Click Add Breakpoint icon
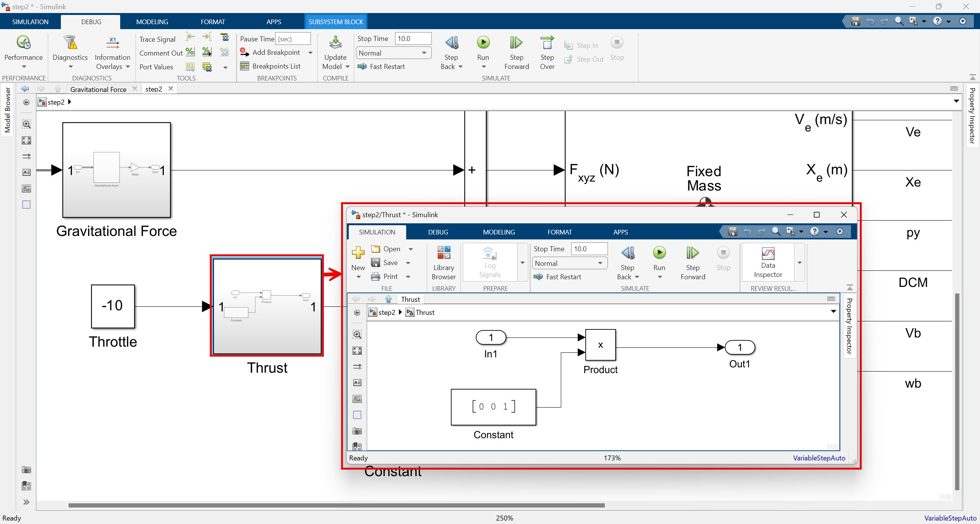This screenshot has height=524, width=980. pyautogui.click(x=245, y=52)
